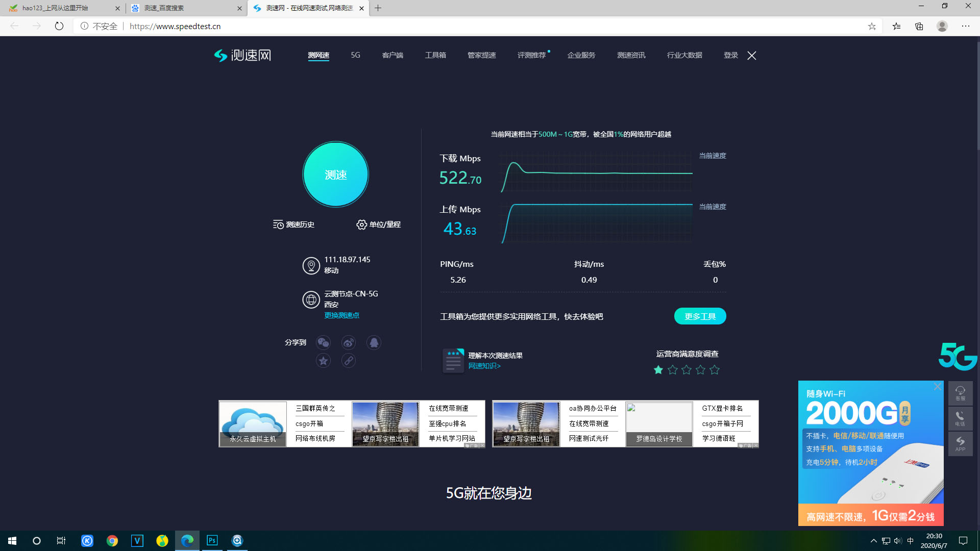Screen dimensions: 980x551
Task: Share result to Weibo icon
Action: [x=349, y=342]
